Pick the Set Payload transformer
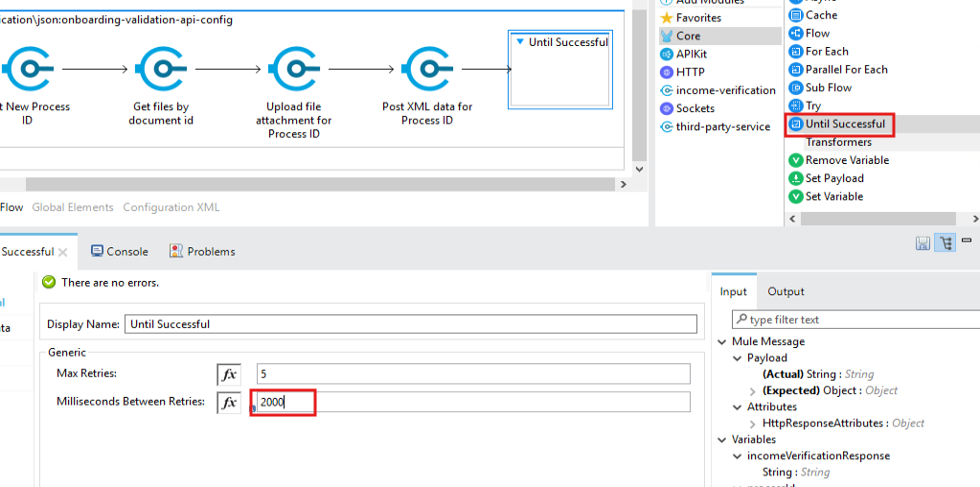 [x=833, y=178]
